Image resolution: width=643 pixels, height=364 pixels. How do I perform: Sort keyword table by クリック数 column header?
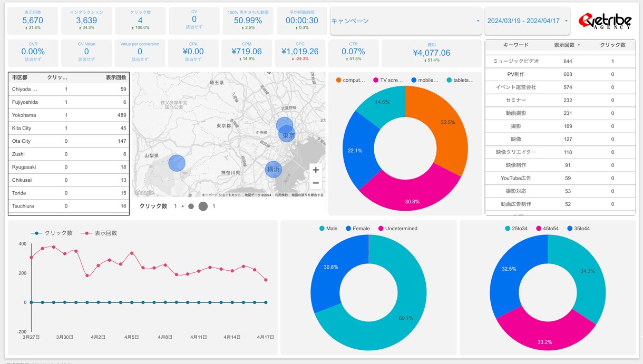613,45
